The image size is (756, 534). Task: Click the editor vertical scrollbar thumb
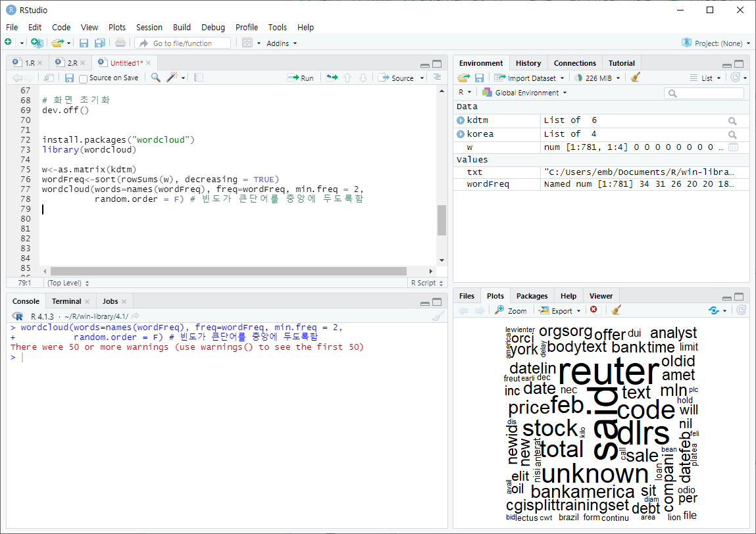(x=441, y=220)
